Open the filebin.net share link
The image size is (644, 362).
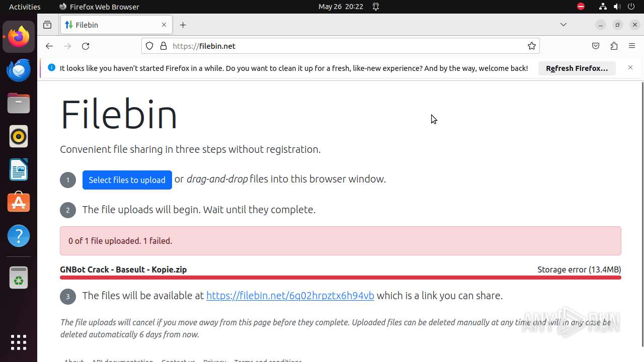click(x=290, y=296)
